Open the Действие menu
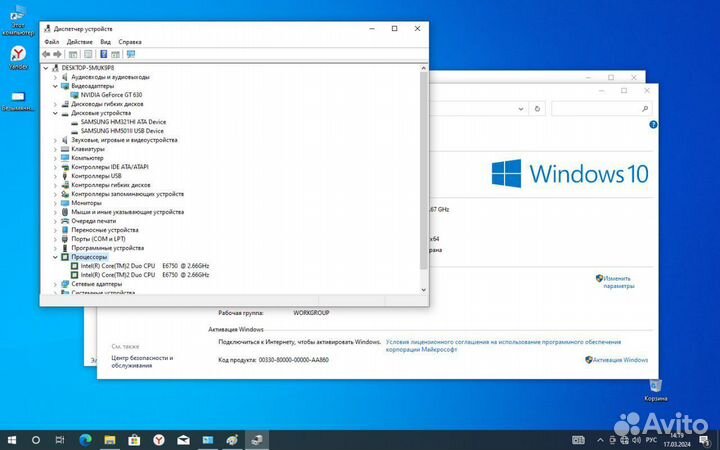720x450 pixels. (79, 42)
